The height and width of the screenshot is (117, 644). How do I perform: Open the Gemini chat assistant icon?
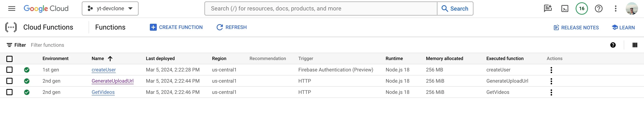pos(548,8)
